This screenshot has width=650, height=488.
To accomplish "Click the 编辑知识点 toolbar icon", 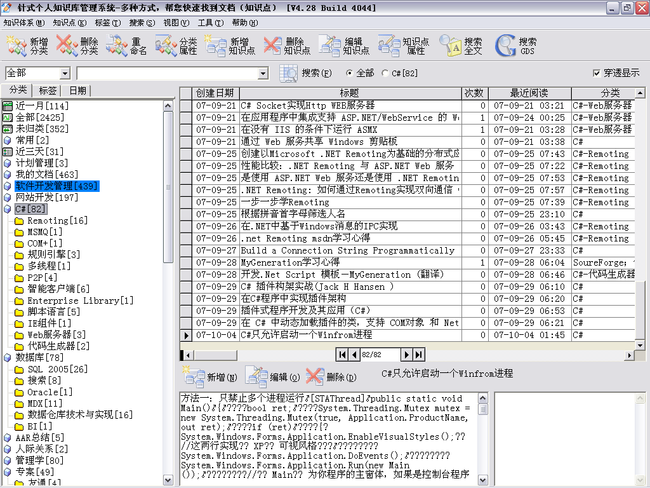I will point(344,46).
